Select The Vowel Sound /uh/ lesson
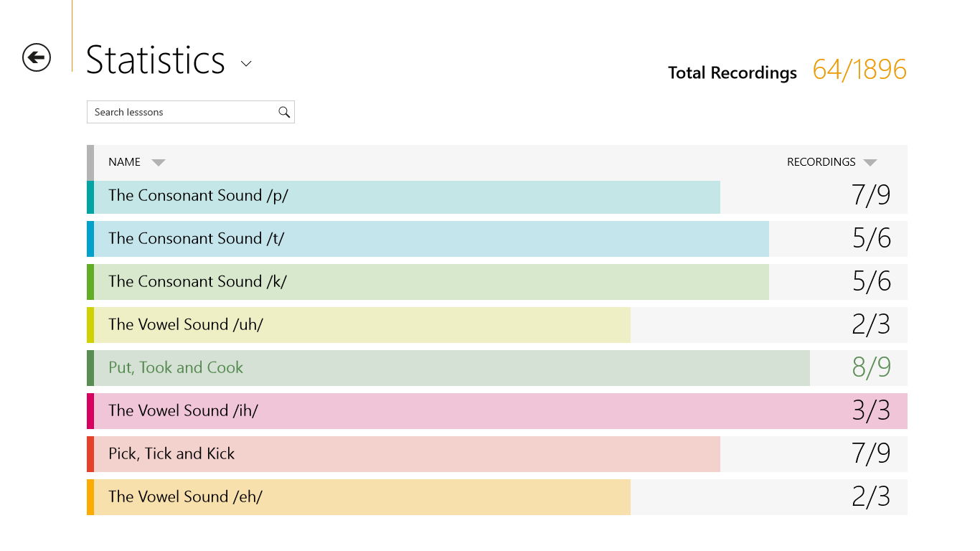Viewport: 980px width, 551px height. click(x=186, y=325)
